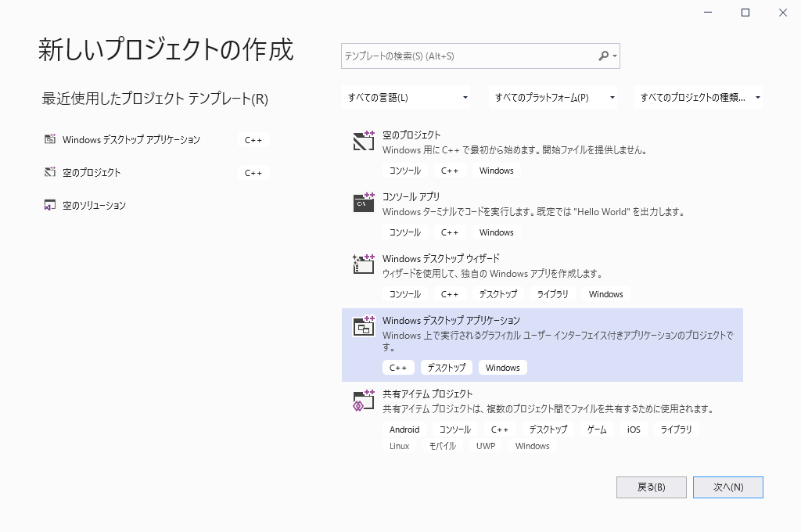Click the Windows デスクトップ アプリケーション template icon in the list
801x532 pixels.
click(364, 326)
